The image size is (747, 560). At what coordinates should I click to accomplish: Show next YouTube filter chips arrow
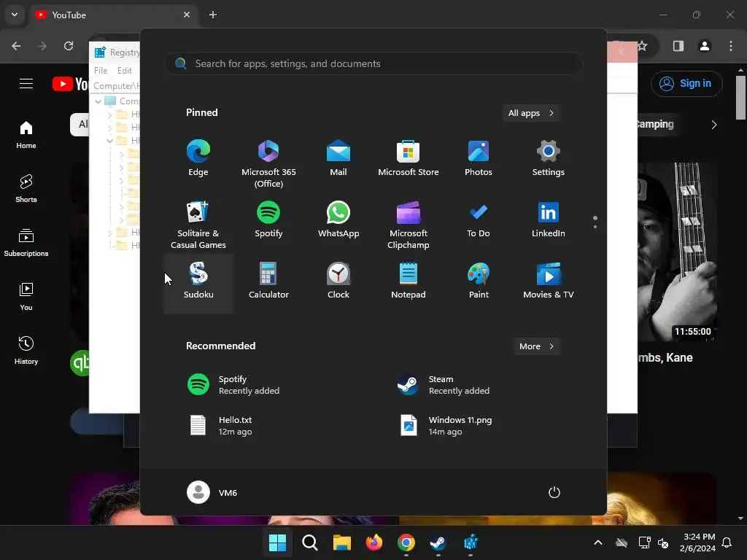(x=713, y=125)
